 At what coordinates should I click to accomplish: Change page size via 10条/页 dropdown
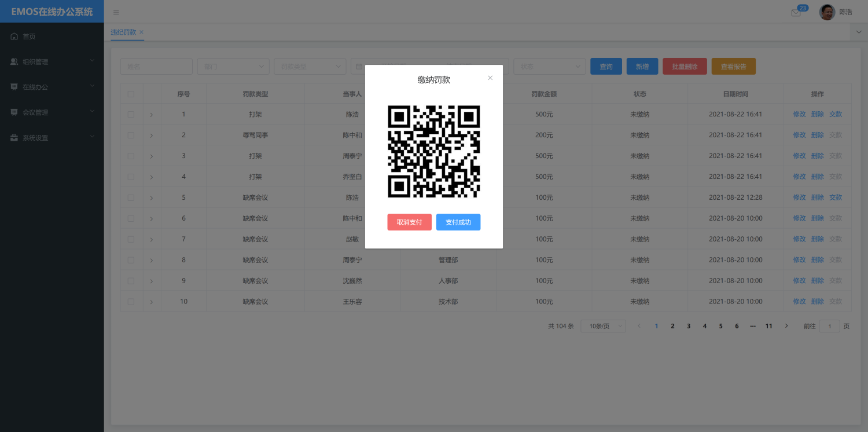603,325
